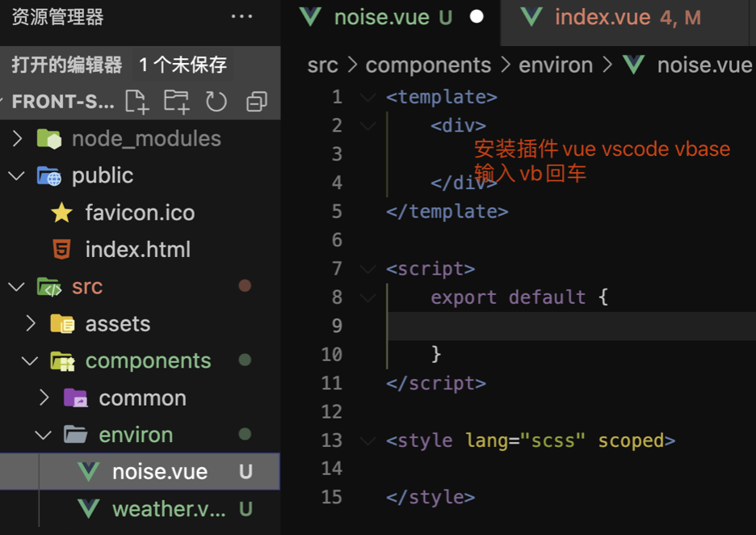
Task: Collapse the environ folder chevron
Action: [x=44, y=435]
